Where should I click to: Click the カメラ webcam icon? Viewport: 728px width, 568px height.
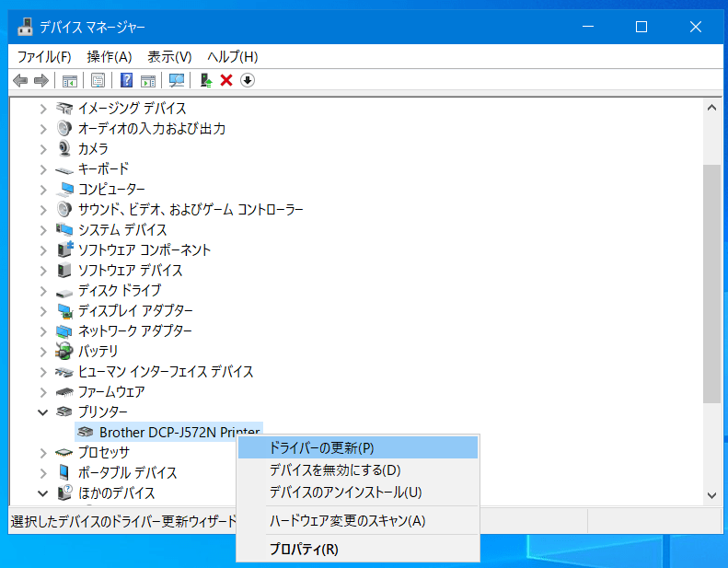pos(64,148)
